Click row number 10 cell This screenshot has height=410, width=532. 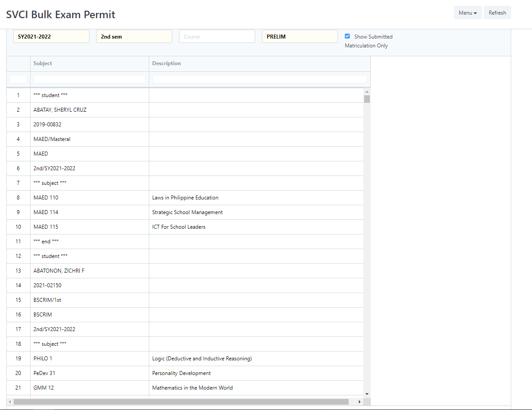(18, 227)
